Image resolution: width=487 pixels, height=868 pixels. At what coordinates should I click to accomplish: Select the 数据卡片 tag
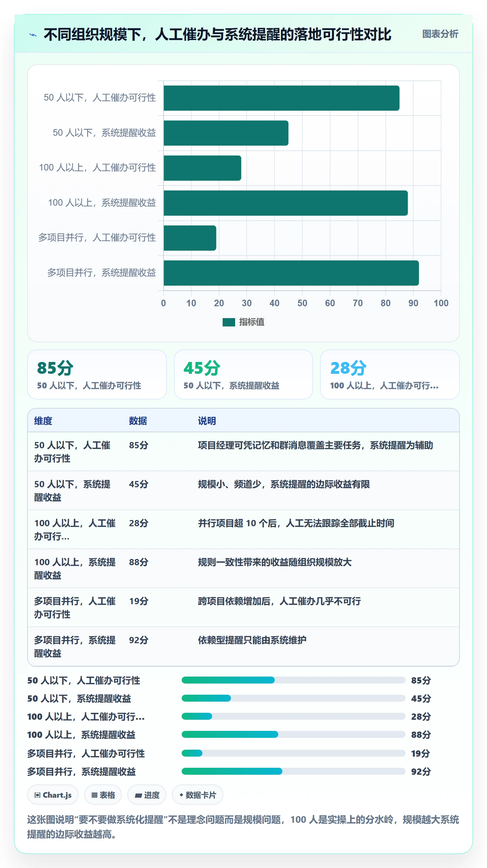[x=198, y=795]
